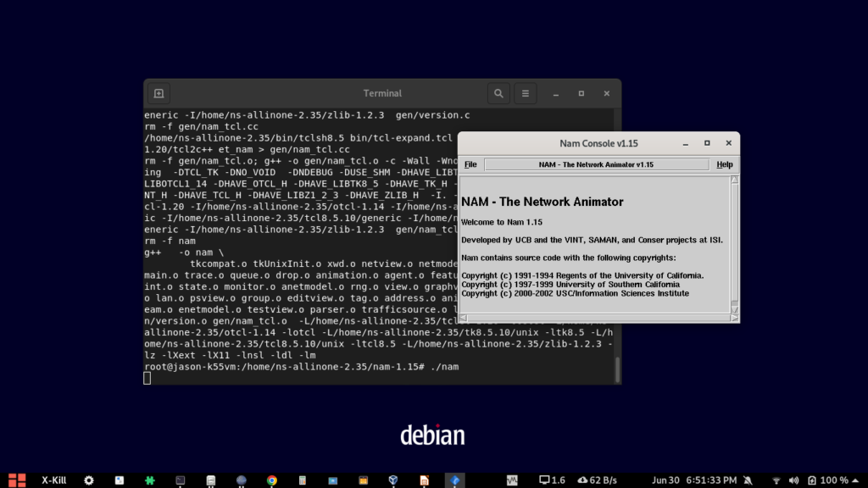
Task: Open the Terminal hamburger menu
Action: point(526,93)
